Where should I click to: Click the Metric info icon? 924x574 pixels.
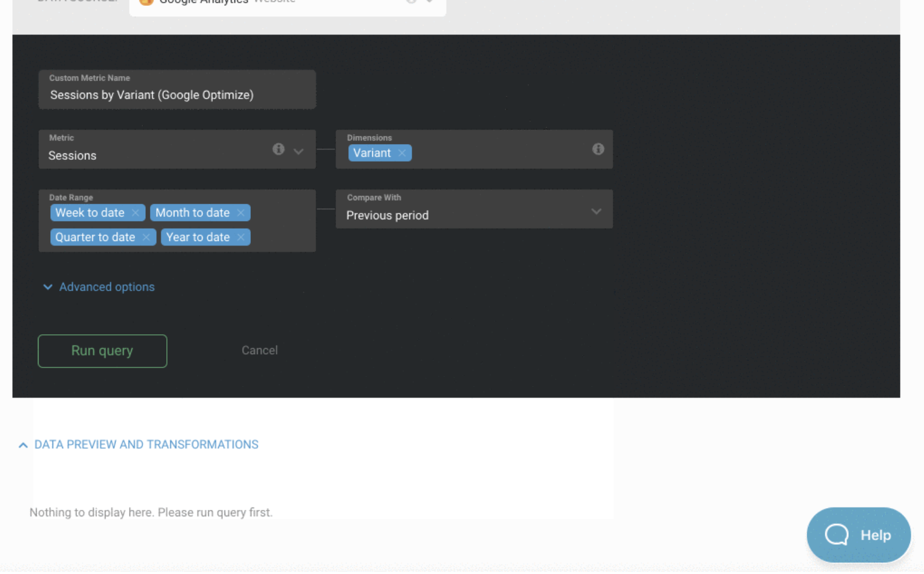(278, 149)
